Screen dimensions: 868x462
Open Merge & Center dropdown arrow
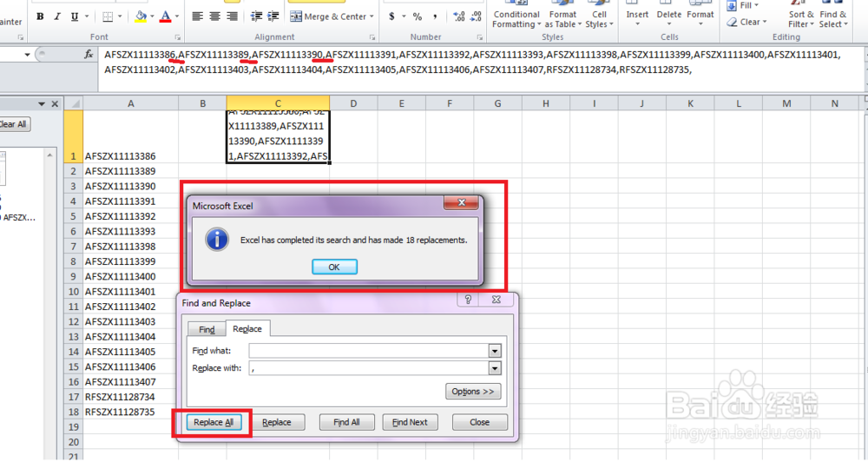[x=372, y=16]
